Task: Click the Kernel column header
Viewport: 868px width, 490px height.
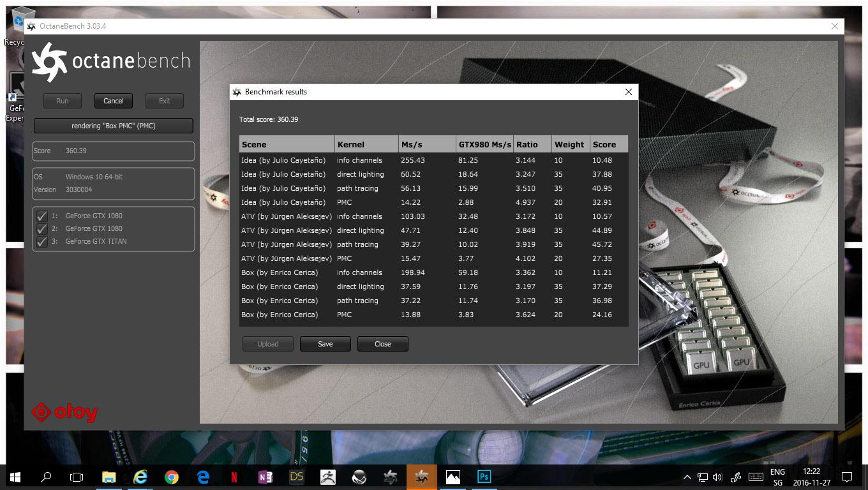Action: pyautogui.click(x=366, y=144)
